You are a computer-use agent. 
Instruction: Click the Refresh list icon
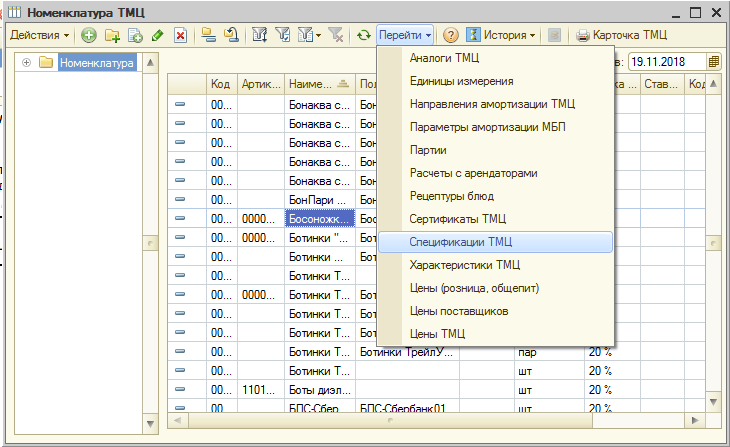click(363, 35)
